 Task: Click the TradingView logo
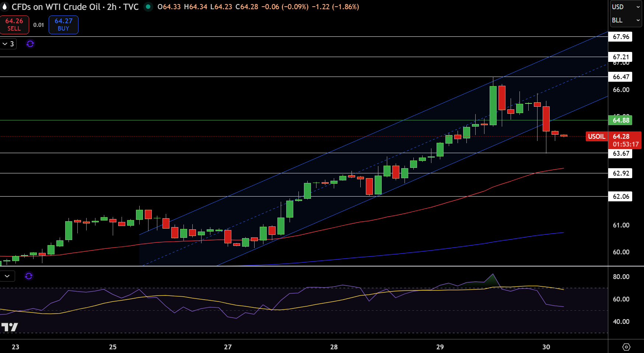[9, 327]
